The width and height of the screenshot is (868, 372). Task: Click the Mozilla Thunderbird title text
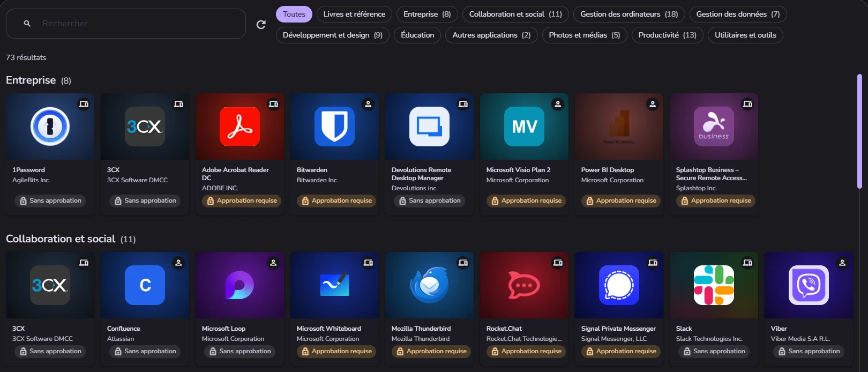tap(421, 329)
